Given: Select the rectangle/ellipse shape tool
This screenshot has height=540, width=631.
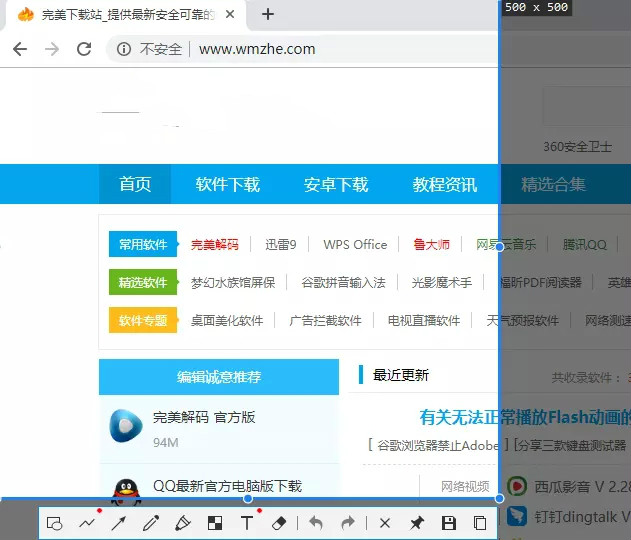Looking at the screenshot, I should tap(56, 523).
